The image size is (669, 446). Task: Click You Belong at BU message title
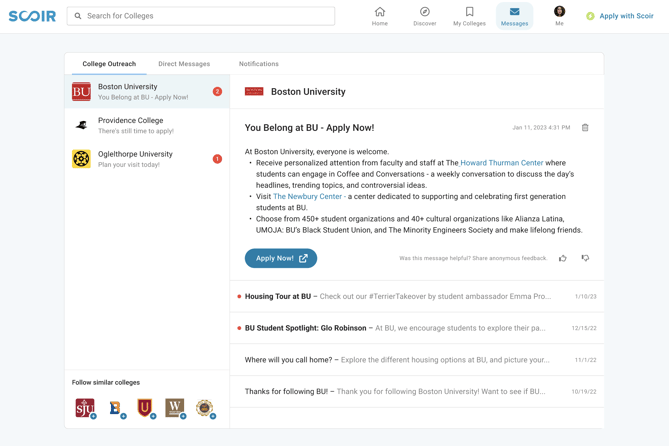pos(309,128)
